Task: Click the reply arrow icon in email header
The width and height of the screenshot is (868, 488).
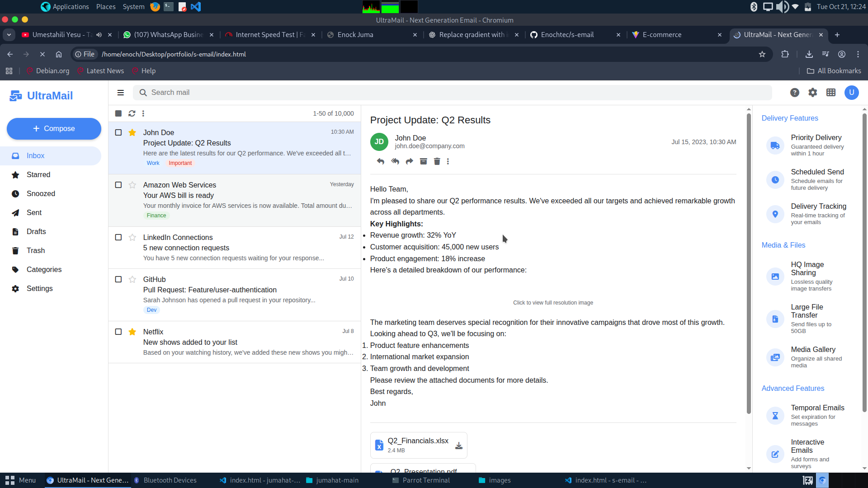Action: (x=380, y=161)
